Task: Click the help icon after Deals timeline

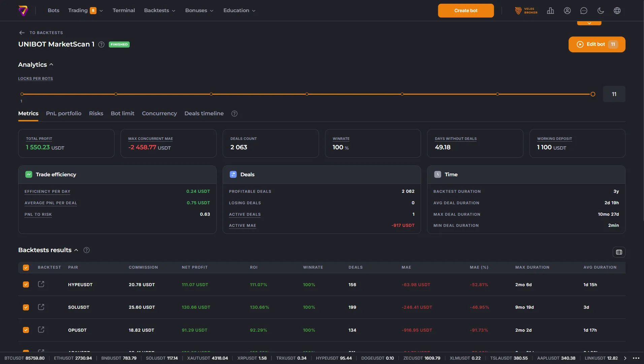Action: 234,114
